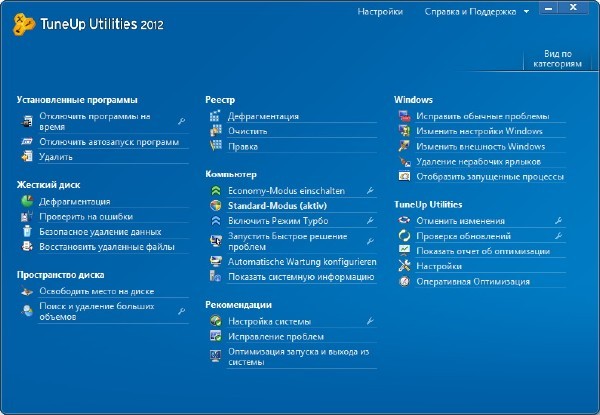Click the wrench next to 'Проверка обновлений'

559,236
